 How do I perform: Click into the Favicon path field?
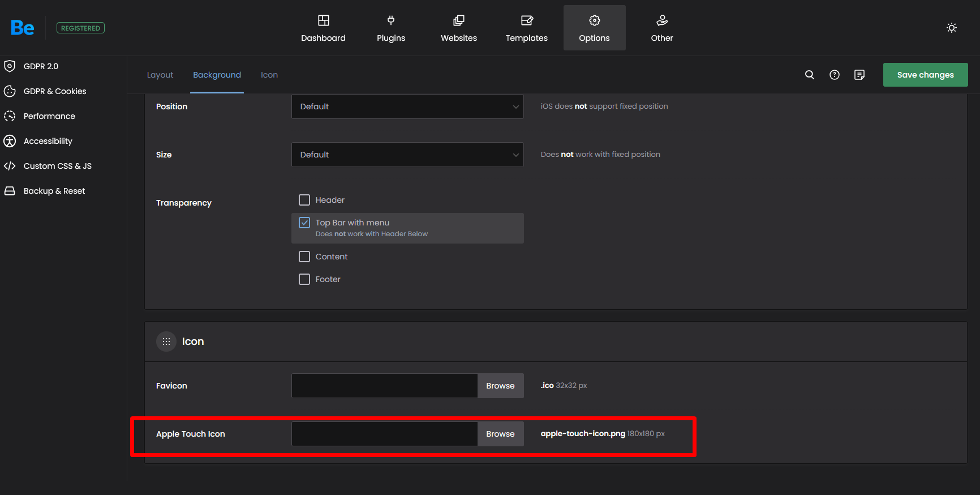click(x=385, y=386)
